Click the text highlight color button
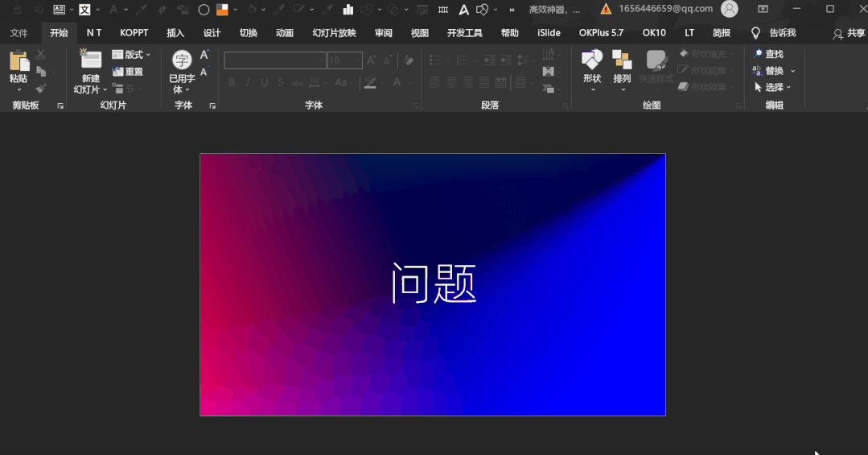The image size is (868, 455). 370,83
